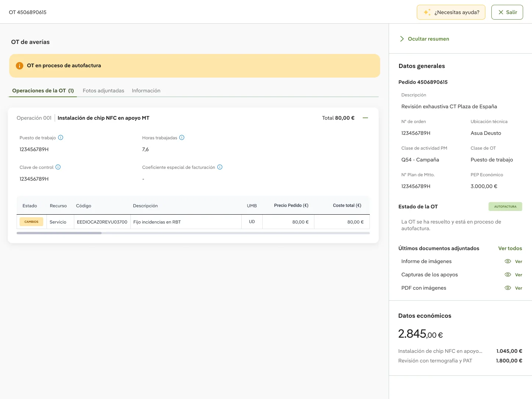Click the Horas trabajadas value '7,6'

[146, 149]
